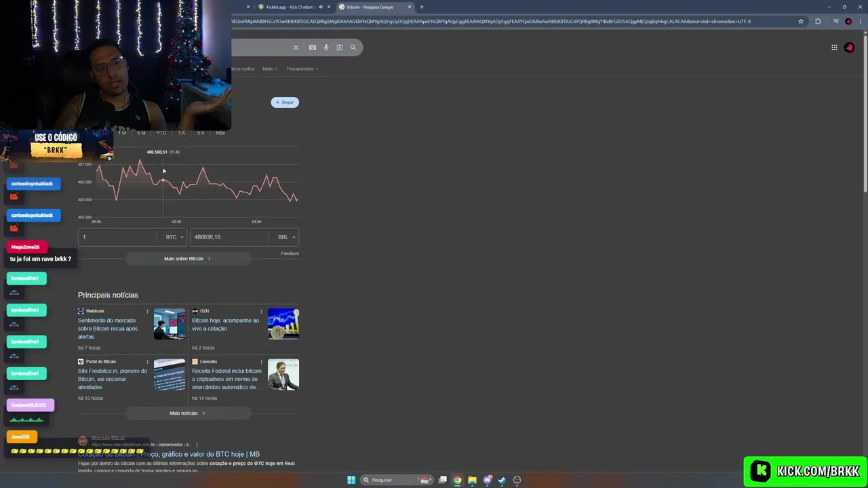Viewport: 868px width, 488px height.
Task: Expand the Mais search filter dropdown
Action: pyautogui.click(x=270, y=68)
